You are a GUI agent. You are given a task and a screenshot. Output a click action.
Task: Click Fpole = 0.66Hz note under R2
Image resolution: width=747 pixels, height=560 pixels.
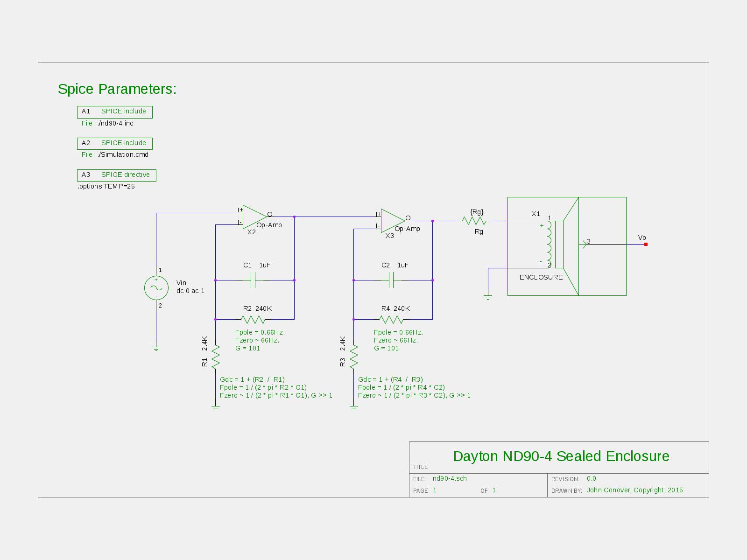(260, 332)
